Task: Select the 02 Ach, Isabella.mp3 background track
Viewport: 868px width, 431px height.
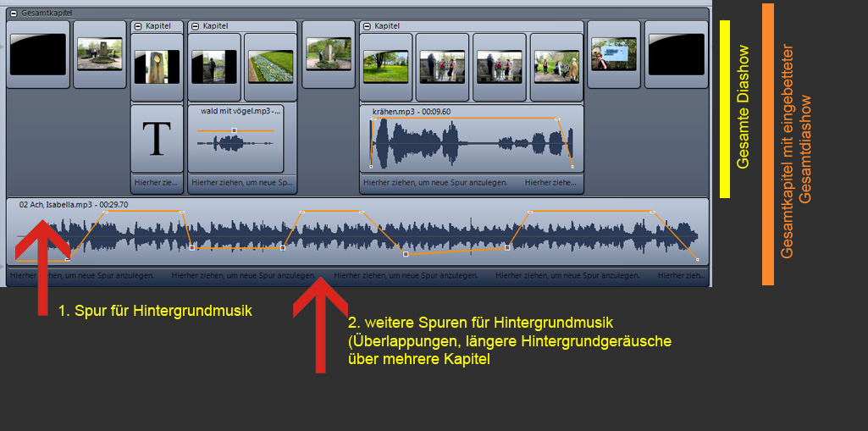Action: [356, 235]
